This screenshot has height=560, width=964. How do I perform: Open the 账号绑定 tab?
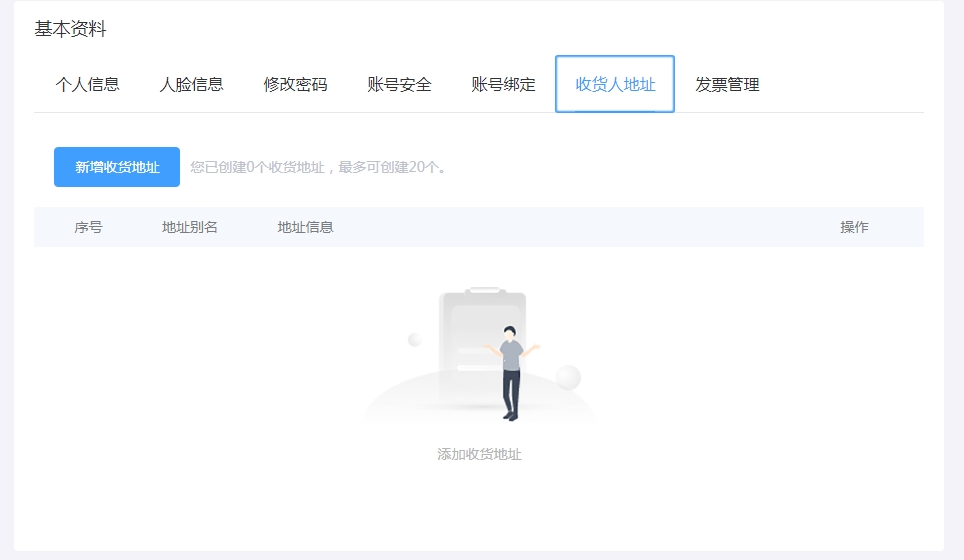pyautogui.click(x=503, y=84)
